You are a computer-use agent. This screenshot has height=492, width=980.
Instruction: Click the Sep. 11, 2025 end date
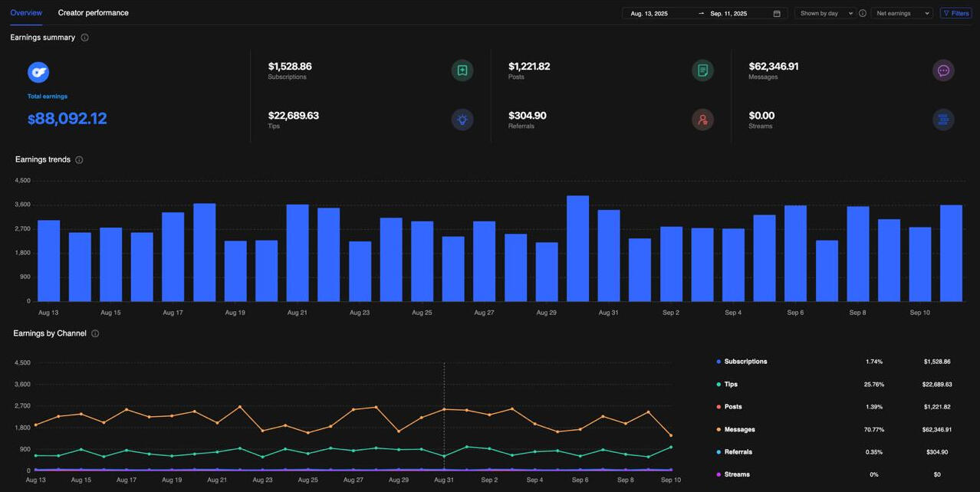coord(728,13)
